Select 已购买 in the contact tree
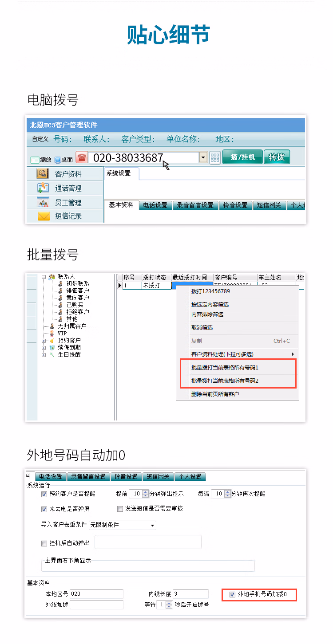This screenshot has width=333, height=644. point(75,305)
